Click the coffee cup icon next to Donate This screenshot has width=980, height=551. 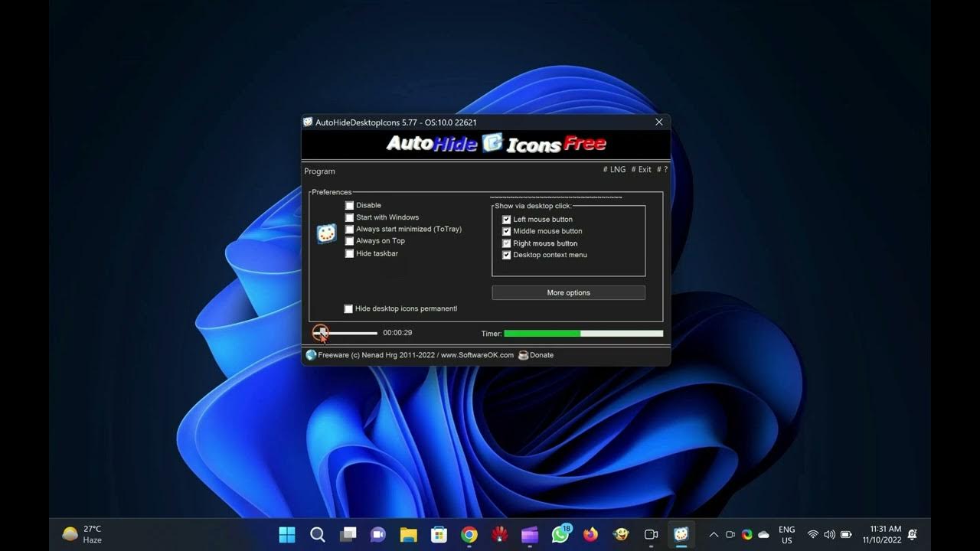(523, 355)
